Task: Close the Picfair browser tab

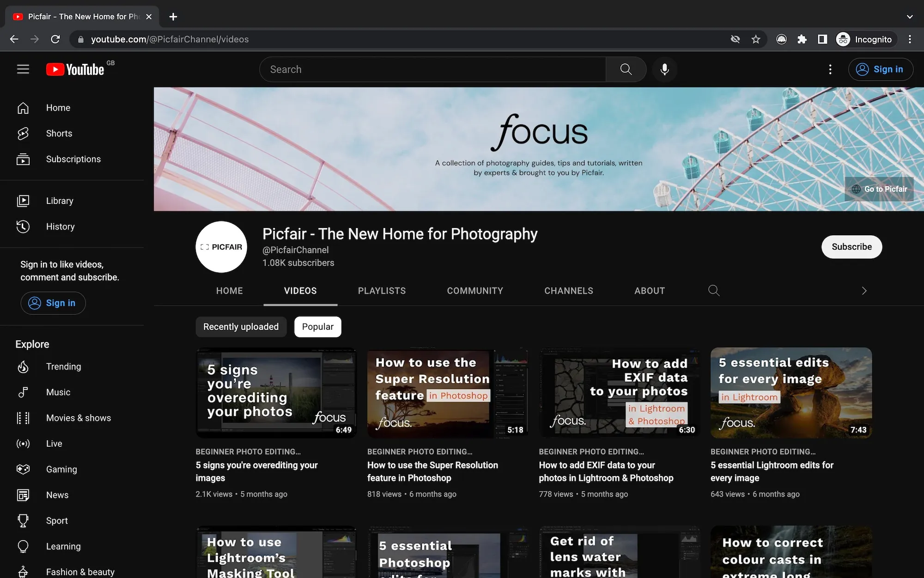Action: tap(149, 17)
